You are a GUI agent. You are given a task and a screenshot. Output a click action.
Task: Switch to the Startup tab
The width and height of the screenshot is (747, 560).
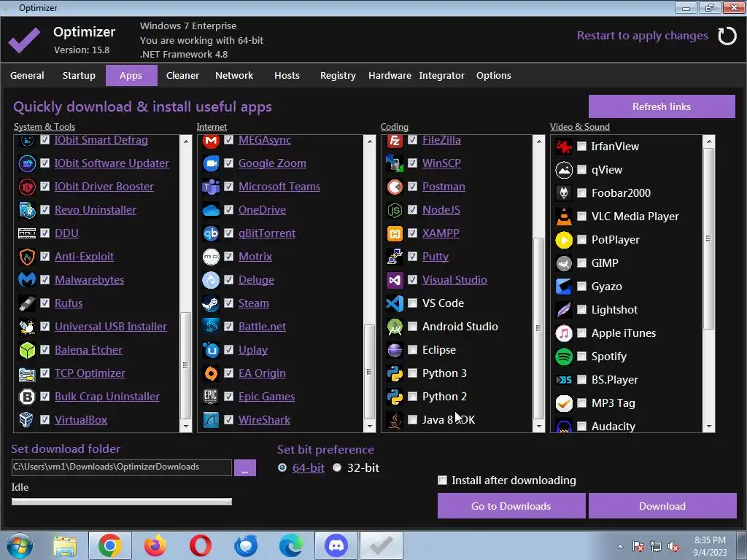coord(79,76)
